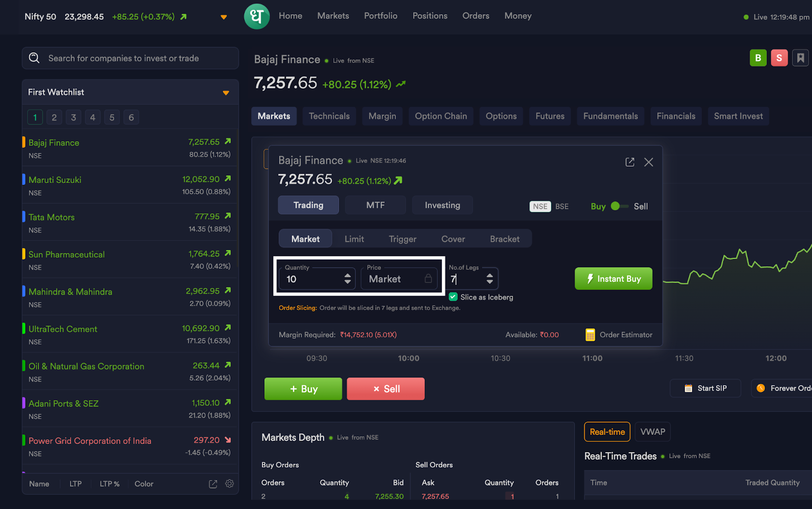Uncheck Slice as Iceberg checkbox
This screenshot has height=509, width=812.
tap(453, 297)
